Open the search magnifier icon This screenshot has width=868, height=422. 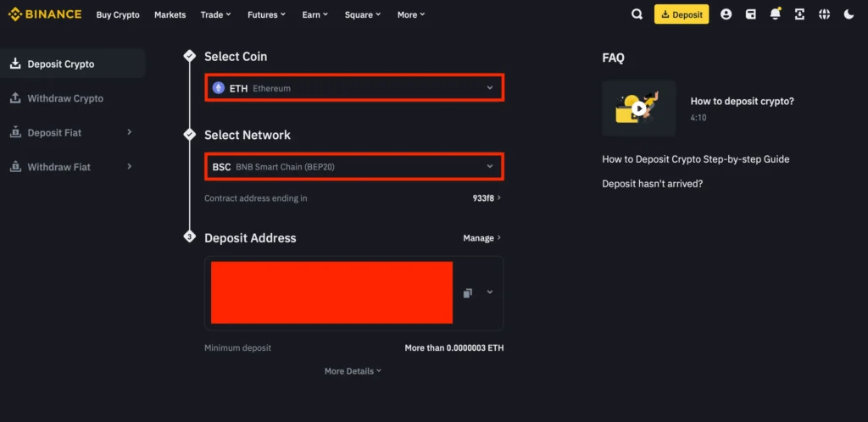637,14
